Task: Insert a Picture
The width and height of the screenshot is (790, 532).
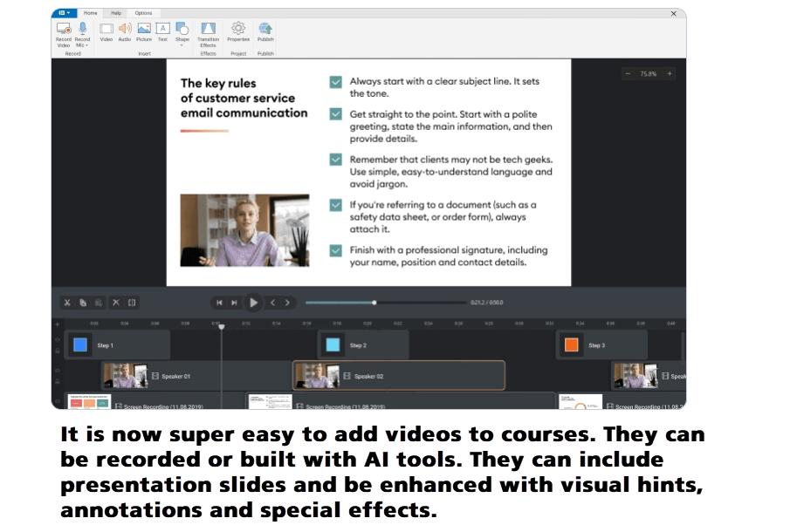Action: 143,31
